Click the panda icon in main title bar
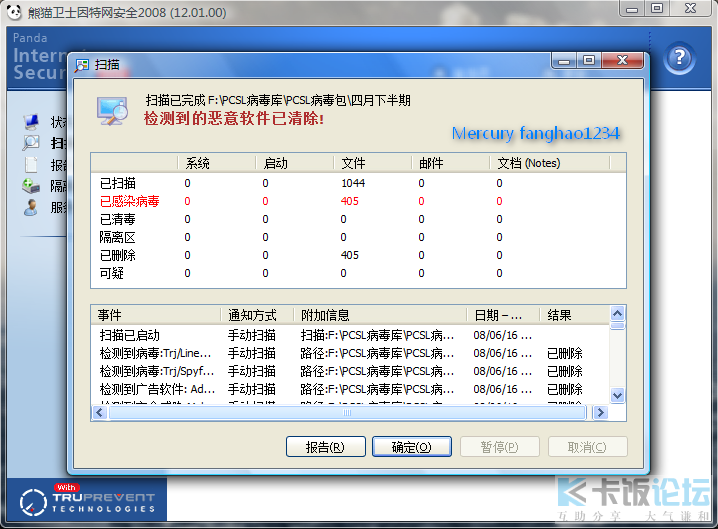The image size is (718, 529). 14,12
